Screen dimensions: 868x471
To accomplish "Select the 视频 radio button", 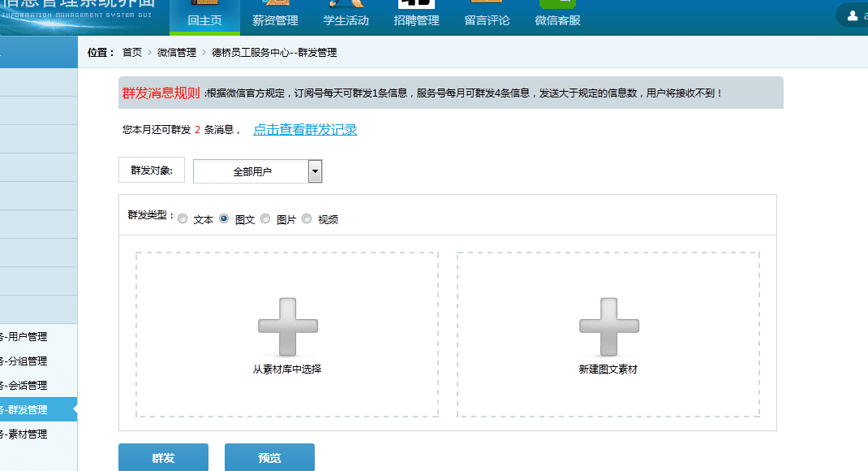I will [x=307, y=219].
